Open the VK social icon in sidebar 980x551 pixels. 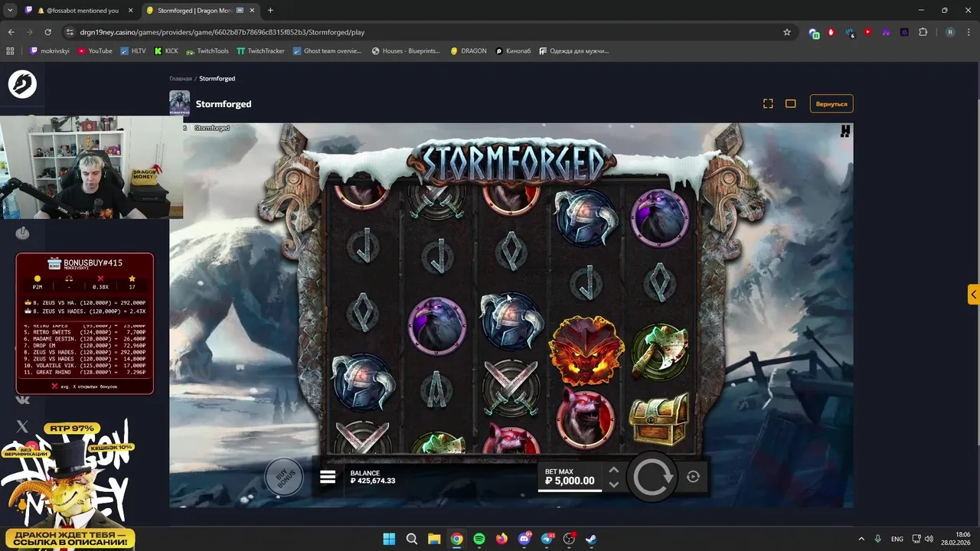[x=22, y=399]
